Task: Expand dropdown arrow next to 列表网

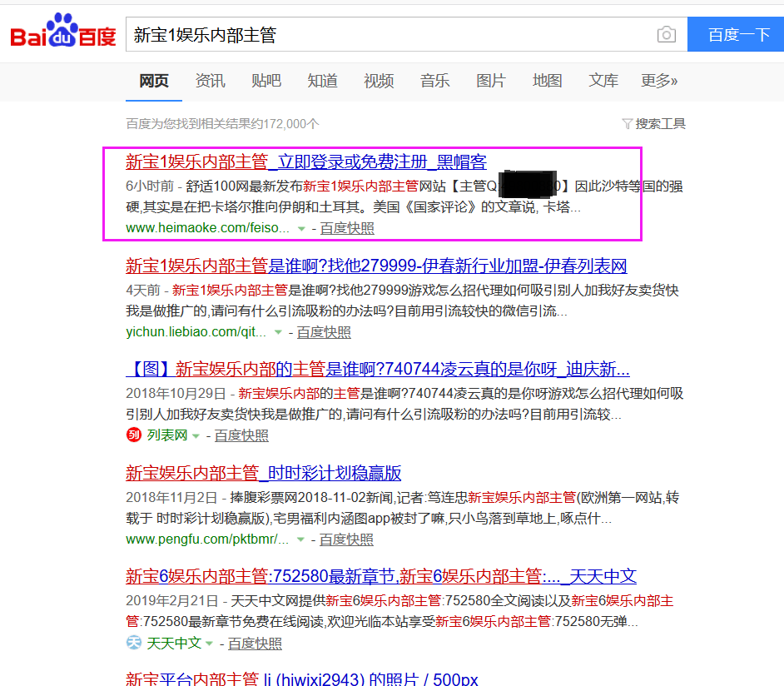Action: click(196, 436)
